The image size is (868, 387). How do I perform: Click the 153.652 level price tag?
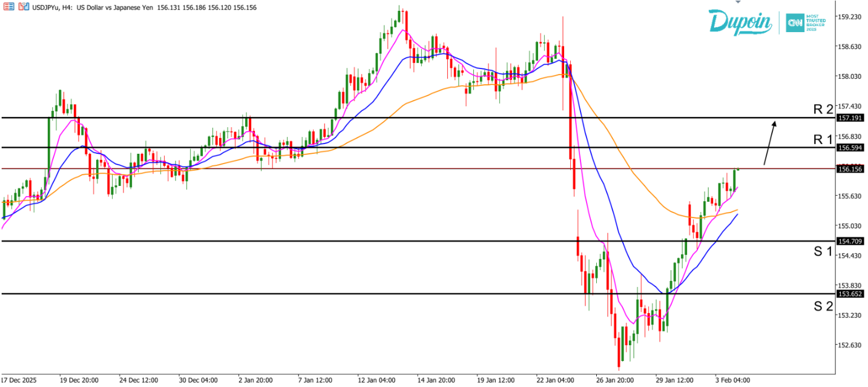pos(849,294)
